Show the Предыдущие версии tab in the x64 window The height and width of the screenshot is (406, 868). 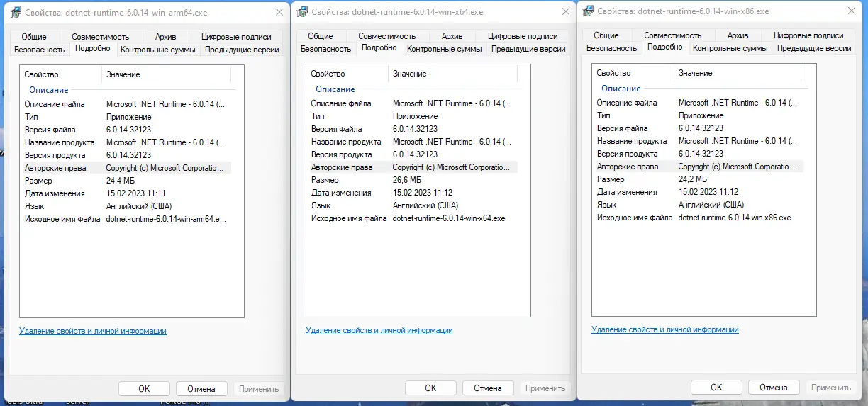[528, 49]
